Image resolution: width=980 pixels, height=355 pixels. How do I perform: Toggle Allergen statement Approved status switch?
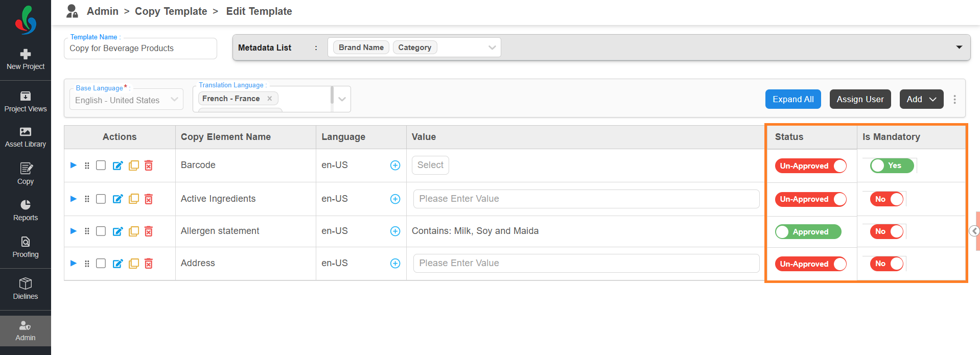point(808,232)
